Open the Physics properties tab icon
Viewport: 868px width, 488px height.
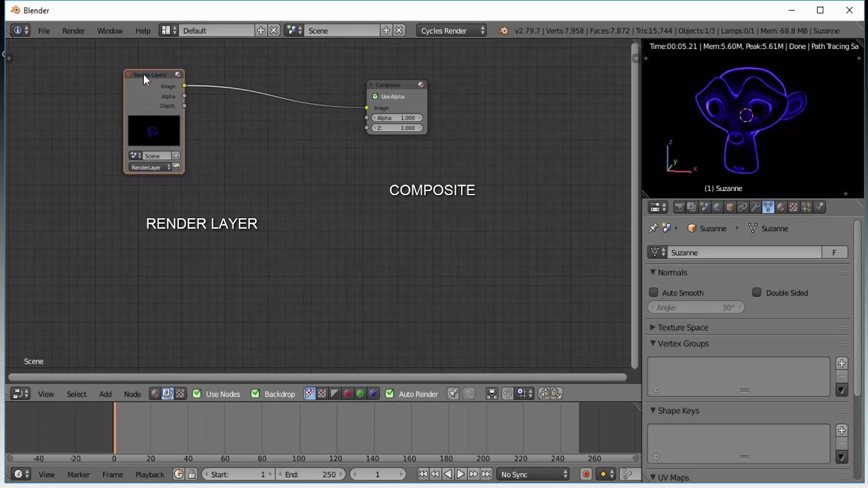pyautogui.click(x=819, y=207)
